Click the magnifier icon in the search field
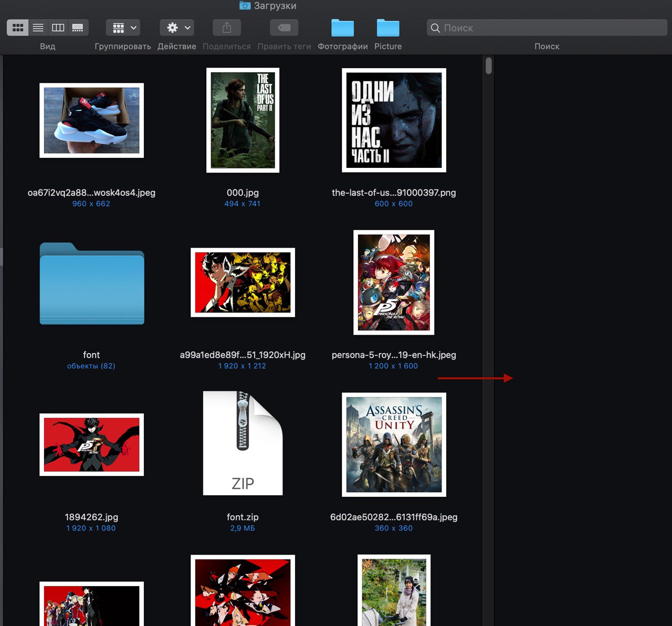Screen dimensions: 672x626 tap(435, 28)
